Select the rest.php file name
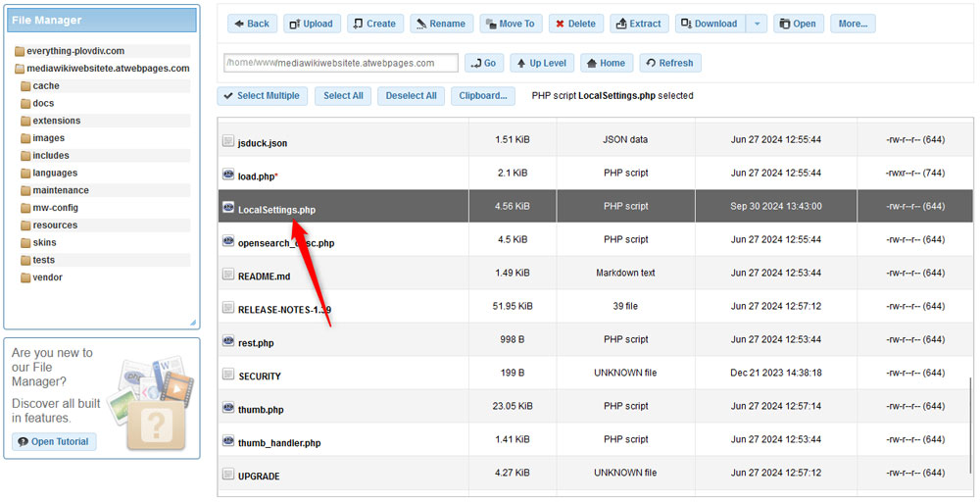This screenshot has width=980, height=502. [x=256, y=343]
